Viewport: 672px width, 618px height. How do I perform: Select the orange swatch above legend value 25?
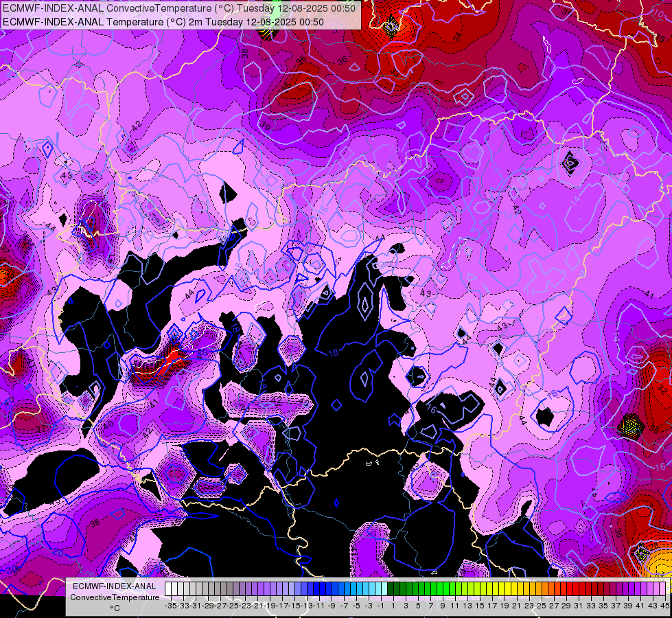pyautogui.click(x=539, y=589)
